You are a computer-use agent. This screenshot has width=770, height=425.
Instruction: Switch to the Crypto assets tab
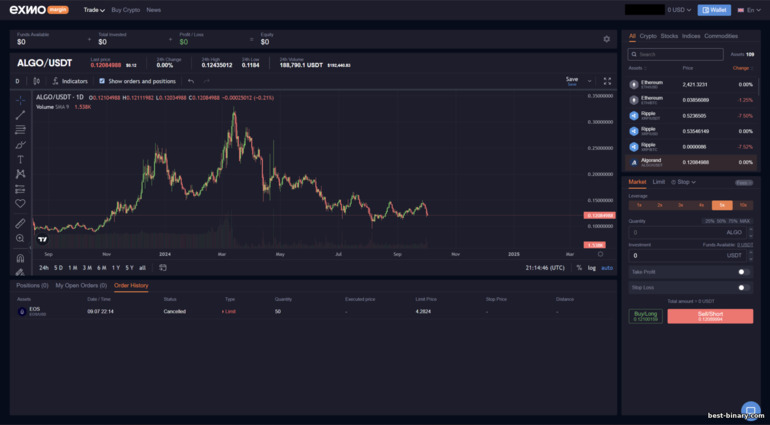(x=648, y=36)
